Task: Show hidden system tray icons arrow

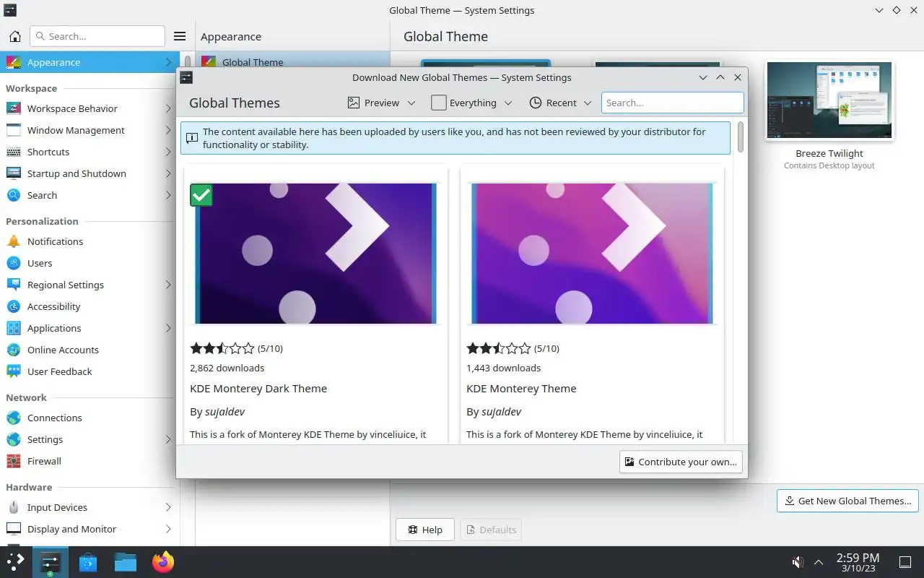Action: click(819, 562)
